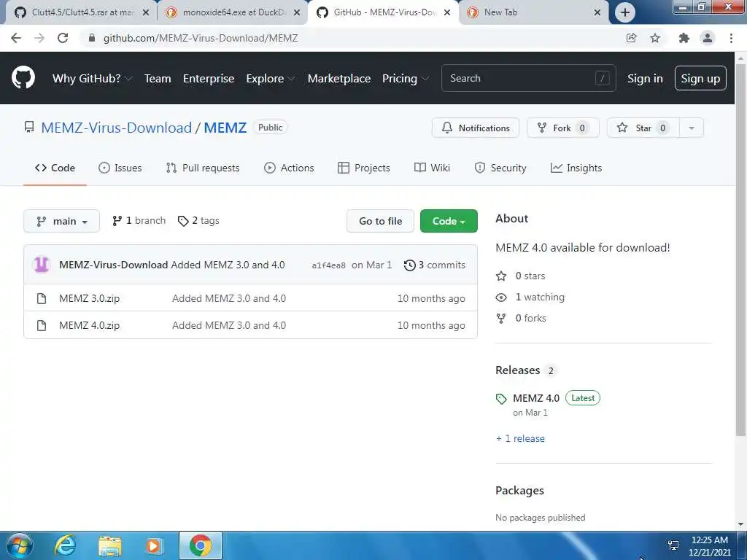Click the MEMZ-Virus-Download user avatar
Screen dimensions: 747x560
pyautogui.click(x=42, y=264)
